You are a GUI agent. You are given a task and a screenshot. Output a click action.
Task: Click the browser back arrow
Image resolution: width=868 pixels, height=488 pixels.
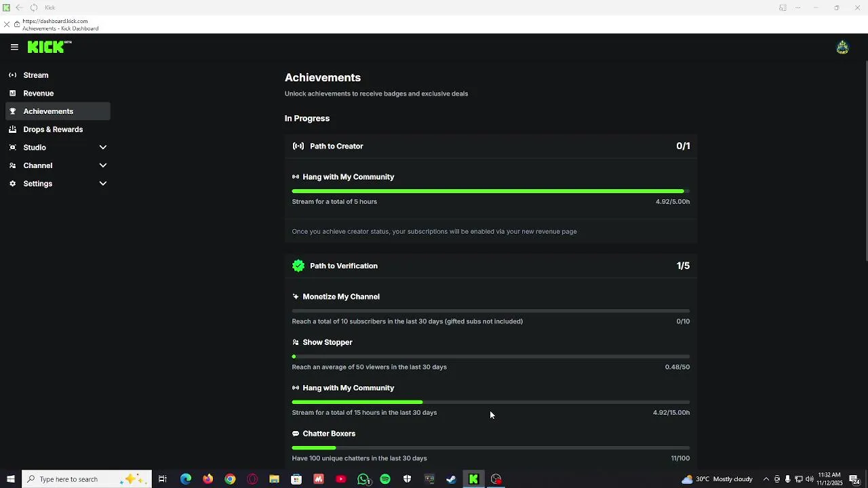click(x=19, y=7)
